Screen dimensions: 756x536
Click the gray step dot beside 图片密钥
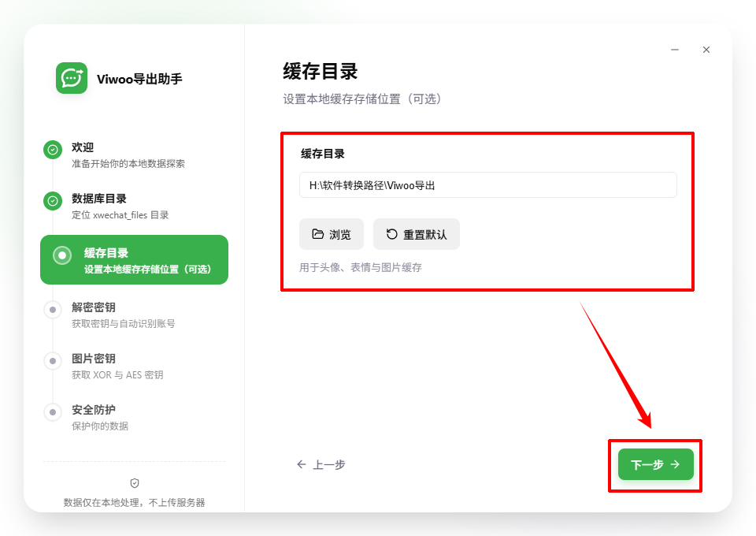[x=53, y=361]
